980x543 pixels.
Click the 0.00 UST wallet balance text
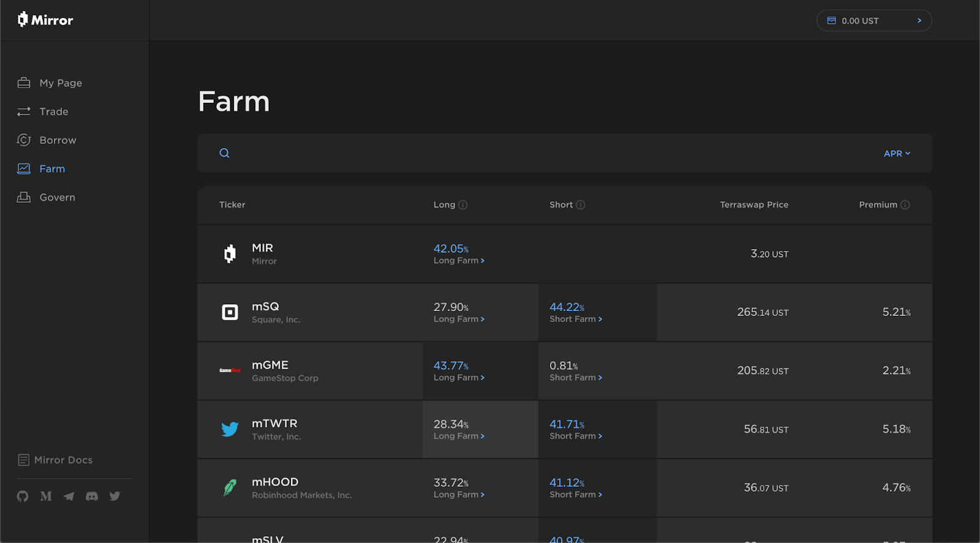(860, 21)
